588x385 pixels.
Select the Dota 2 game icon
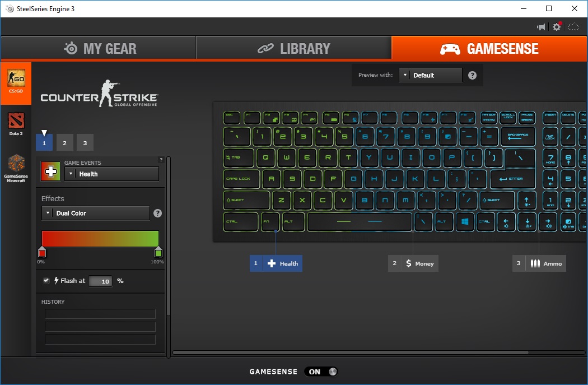tap(16, 124)
